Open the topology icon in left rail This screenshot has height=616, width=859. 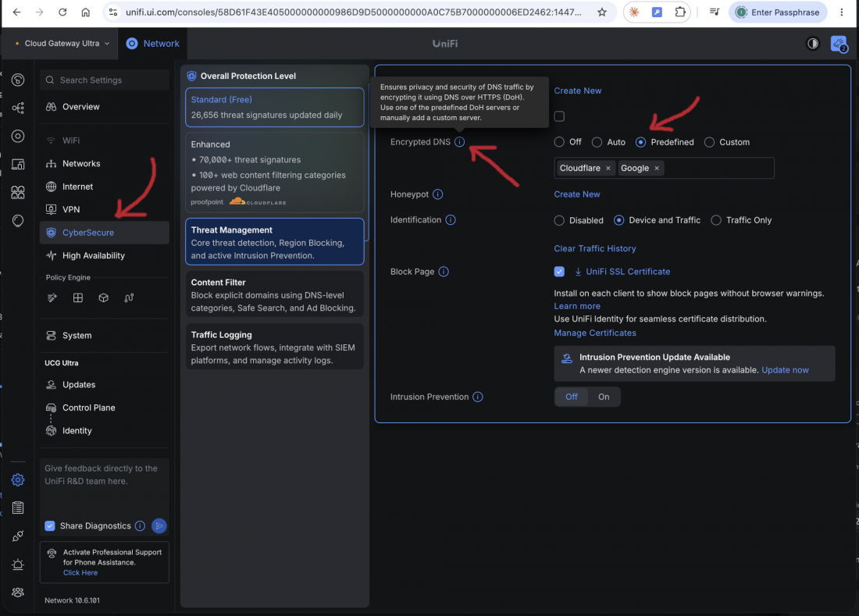(x=18, y=108)
